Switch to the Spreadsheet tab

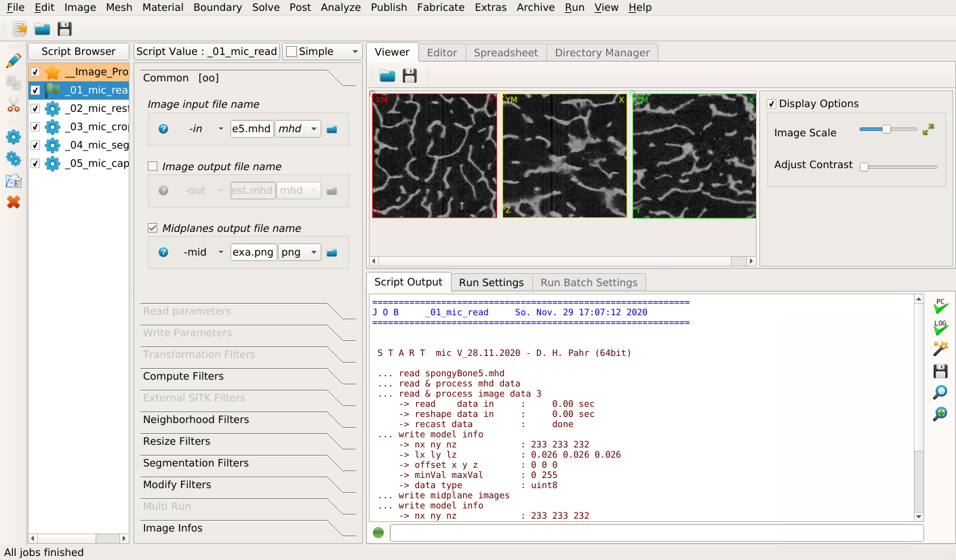coord(506,52)
